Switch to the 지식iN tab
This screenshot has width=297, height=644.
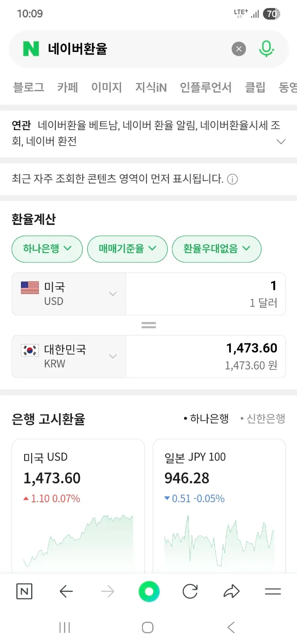click(151, 87)
